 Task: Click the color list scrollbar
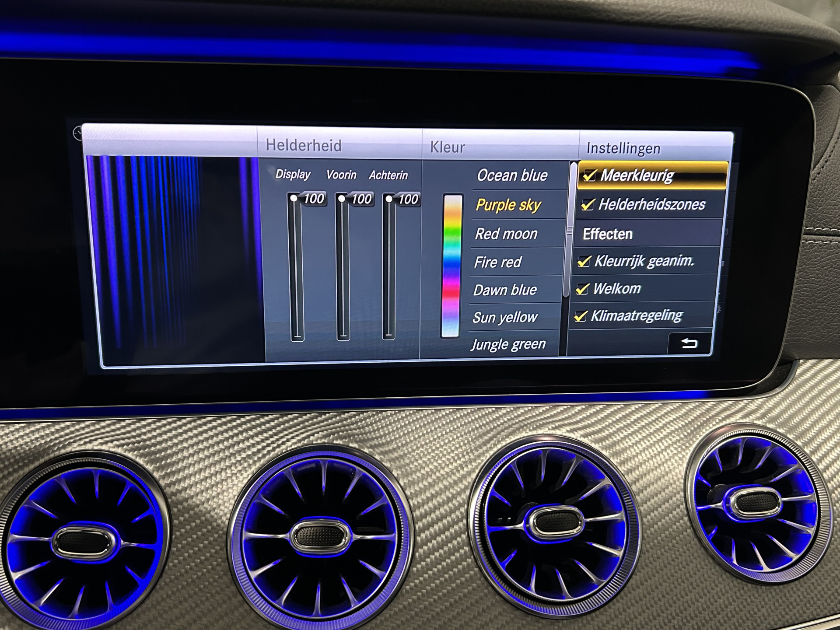(x=569, y=232)
